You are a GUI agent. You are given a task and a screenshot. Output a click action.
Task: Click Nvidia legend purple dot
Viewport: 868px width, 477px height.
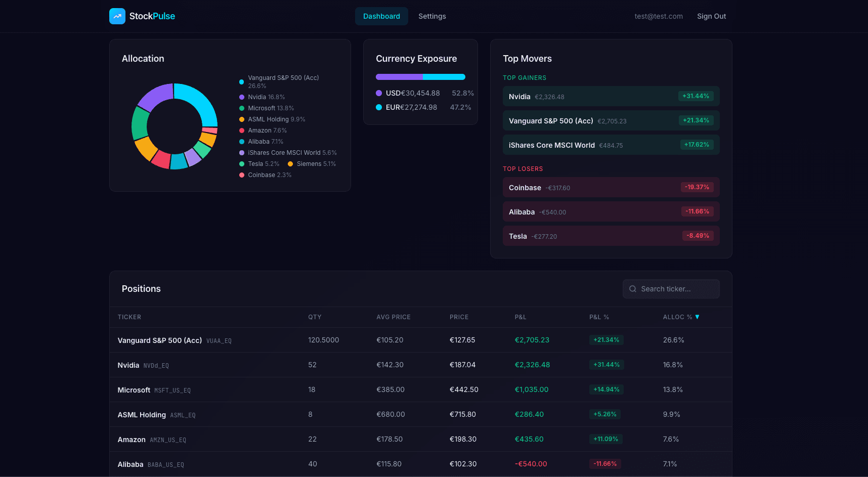coord(242,97)
